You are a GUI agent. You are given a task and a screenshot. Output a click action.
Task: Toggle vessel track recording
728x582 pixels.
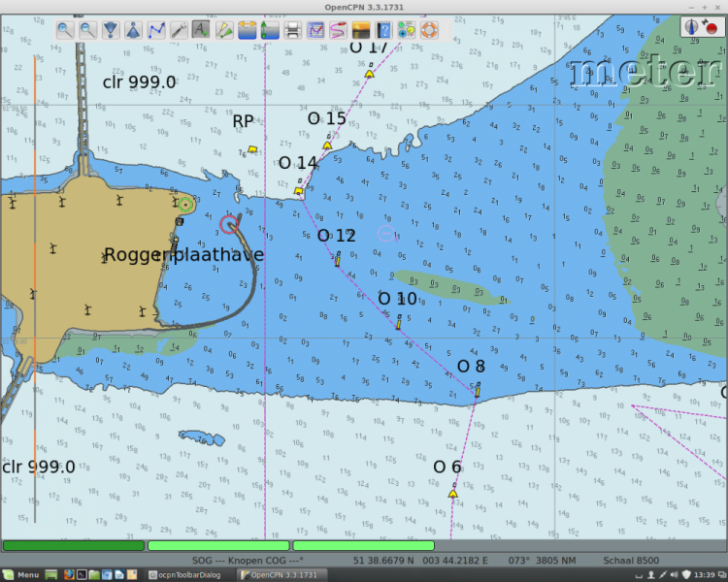(x=338, y=30)
